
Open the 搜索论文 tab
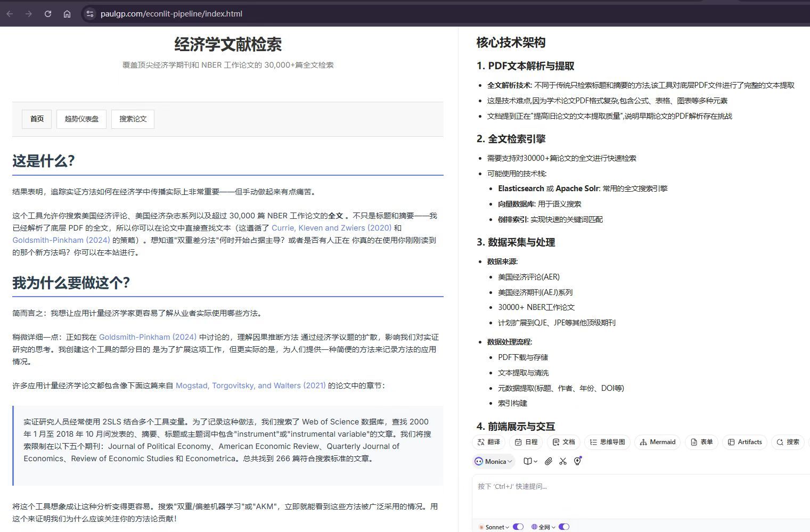133,119
